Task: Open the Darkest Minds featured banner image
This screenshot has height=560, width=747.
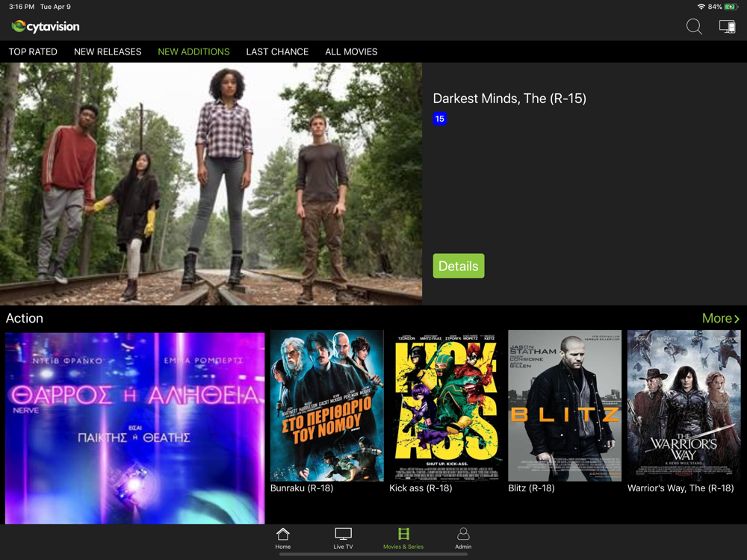Action: 211,184
